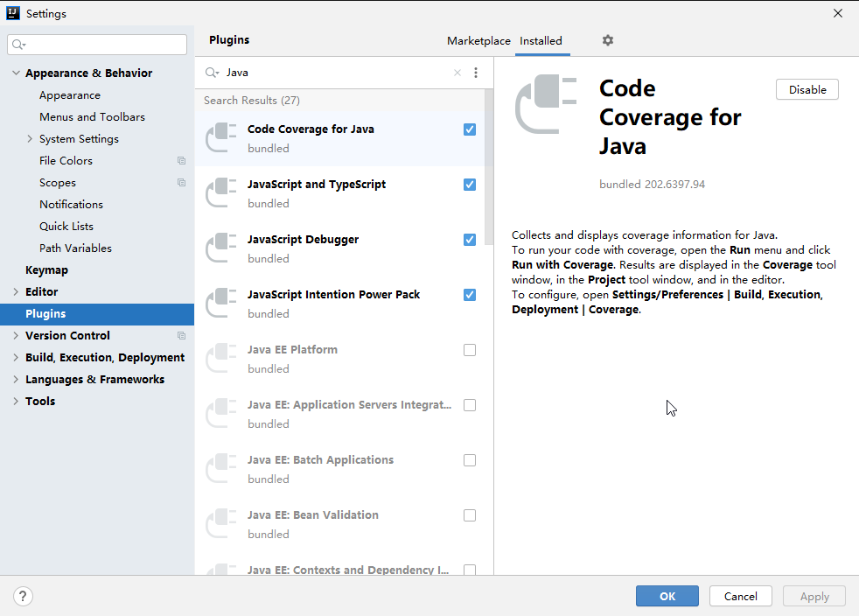
Task: Expand the Editor settings section
Action: 15,291
